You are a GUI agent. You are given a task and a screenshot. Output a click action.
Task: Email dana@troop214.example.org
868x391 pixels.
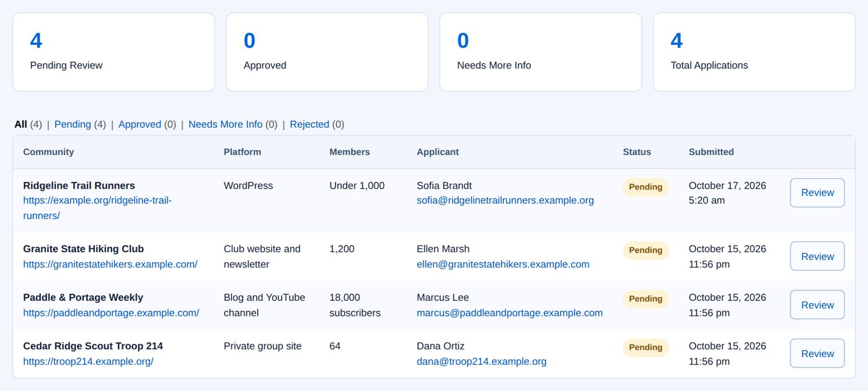click(x=482, y=361)
